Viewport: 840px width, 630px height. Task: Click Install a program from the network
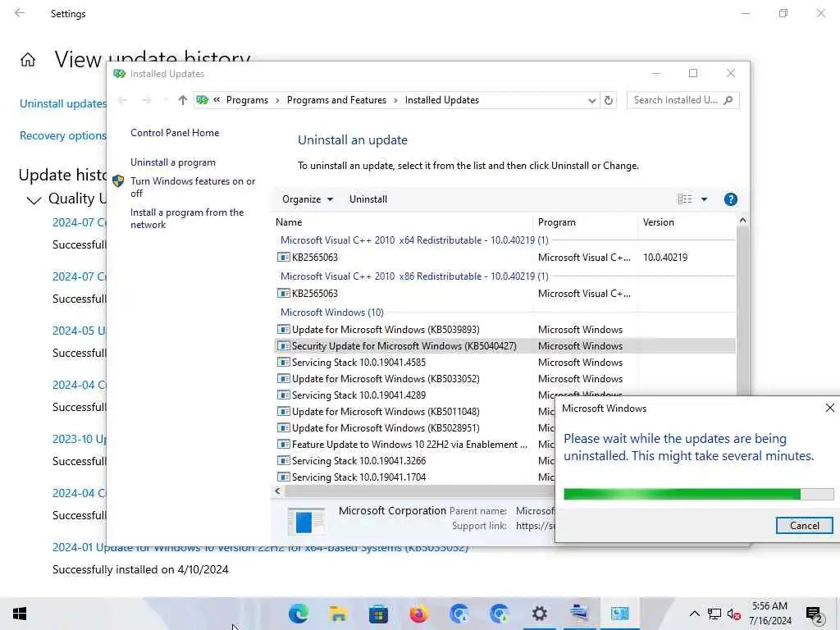coord(187,218)
